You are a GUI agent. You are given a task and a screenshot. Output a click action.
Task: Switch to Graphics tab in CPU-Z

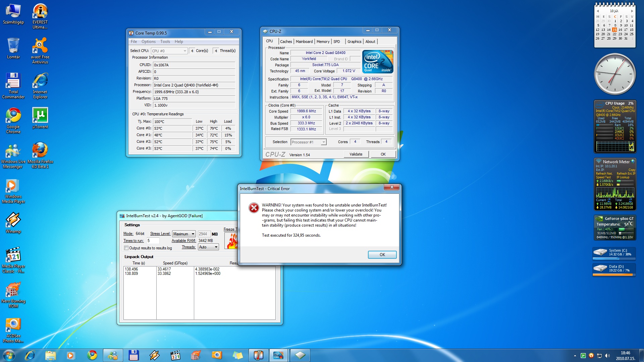coord(354,42)
